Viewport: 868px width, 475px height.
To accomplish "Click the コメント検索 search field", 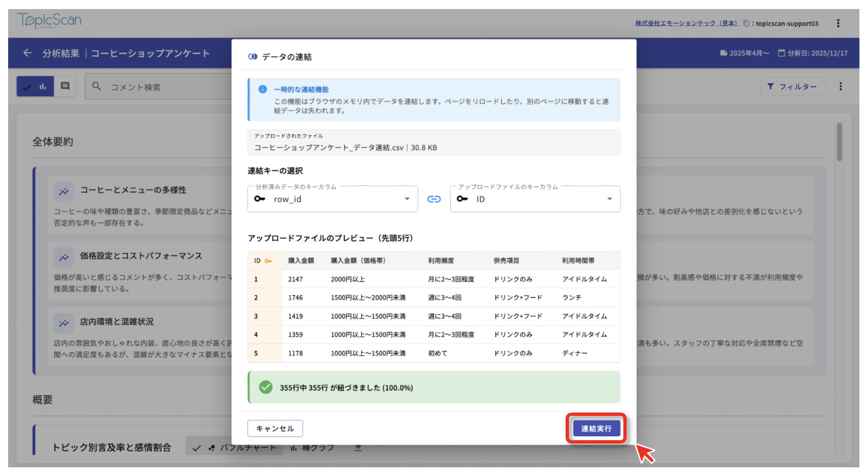I will coord(157,87).
